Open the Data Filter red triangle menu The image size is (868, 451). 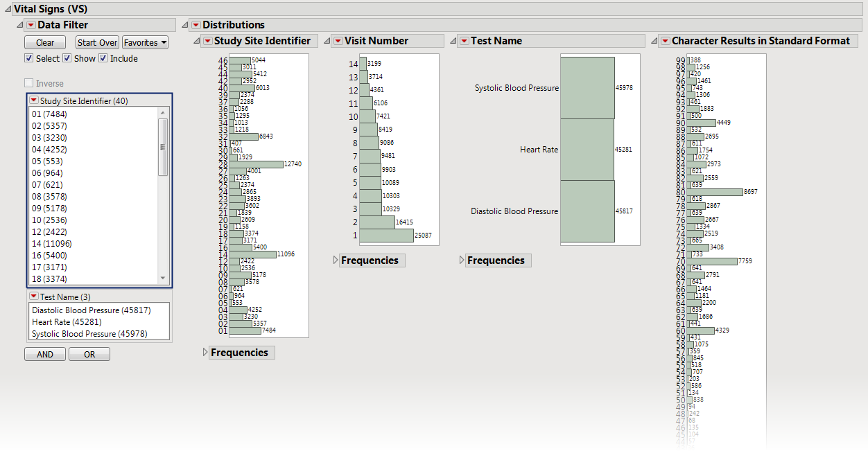(x=31, y=26)
